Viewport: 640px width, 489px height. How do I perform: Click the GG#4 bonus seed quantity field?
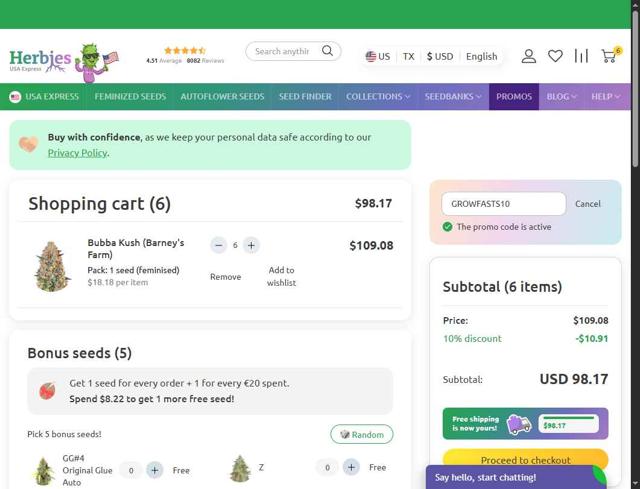[x=131, y=470]
